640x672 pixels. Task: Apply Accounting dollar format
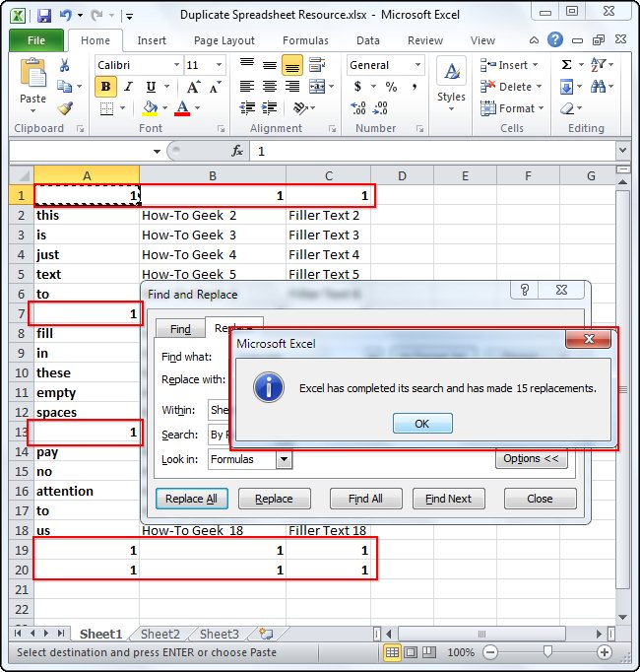pos(357,87)
